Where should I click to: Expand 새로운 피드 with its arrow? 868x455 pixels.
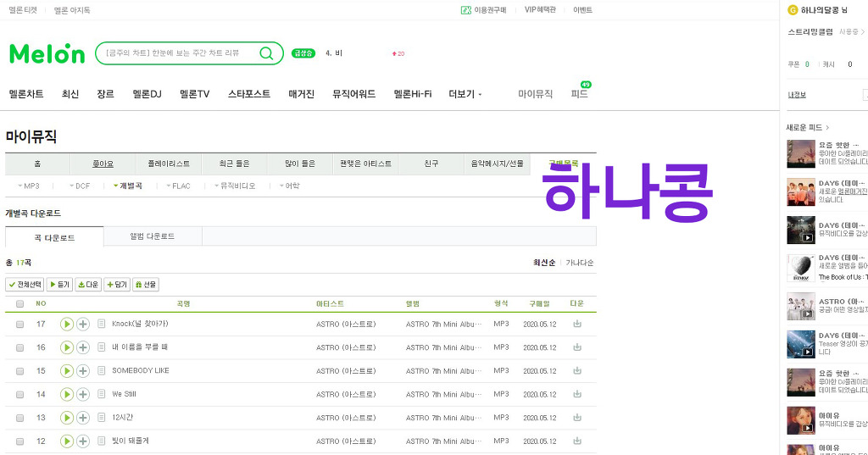(x=827, y=127)
